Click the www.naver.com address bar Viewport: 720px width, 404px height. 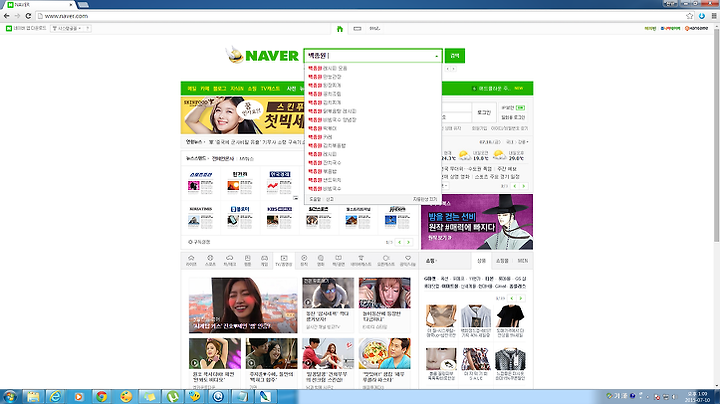tap(363, 16)
